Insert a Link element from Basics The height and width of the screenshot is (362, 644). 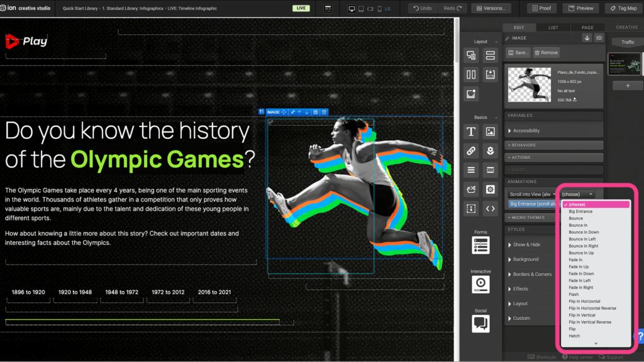click(x=471, y=151)
